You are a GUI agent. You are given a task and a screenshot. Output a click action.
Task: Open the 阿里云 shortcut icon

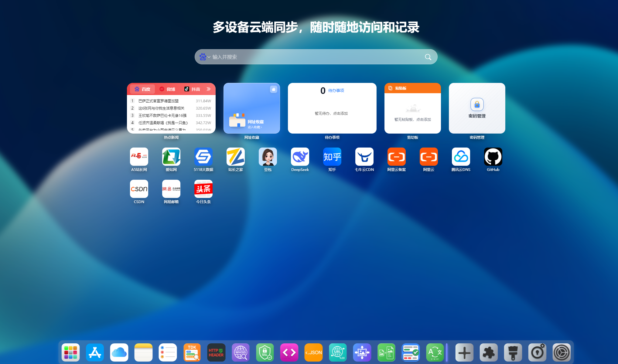point(429,157)
